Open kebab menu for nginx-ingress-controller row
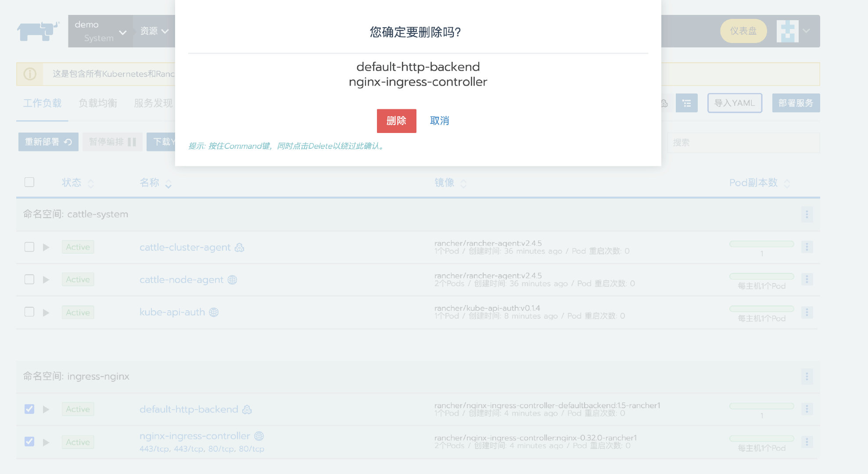 pyautogui.click(x=807, y=442)
